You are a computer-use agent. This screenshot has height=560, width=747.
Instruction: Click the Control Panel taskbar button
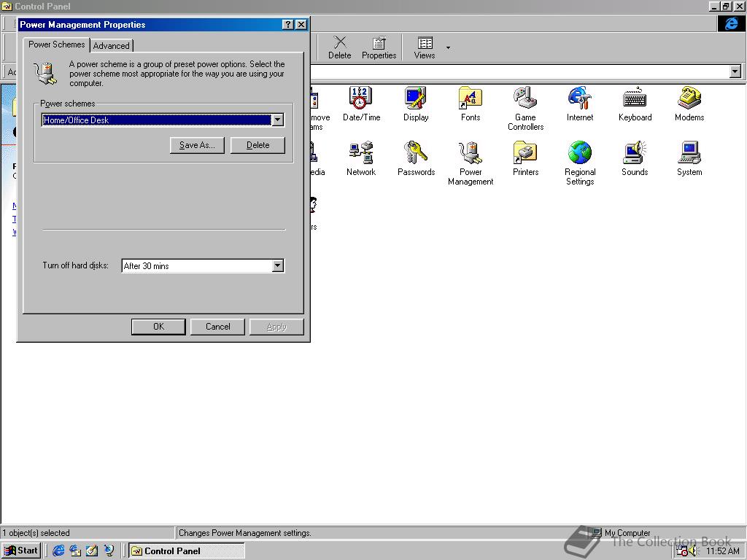pyautogui.click(x=187, y=551)
